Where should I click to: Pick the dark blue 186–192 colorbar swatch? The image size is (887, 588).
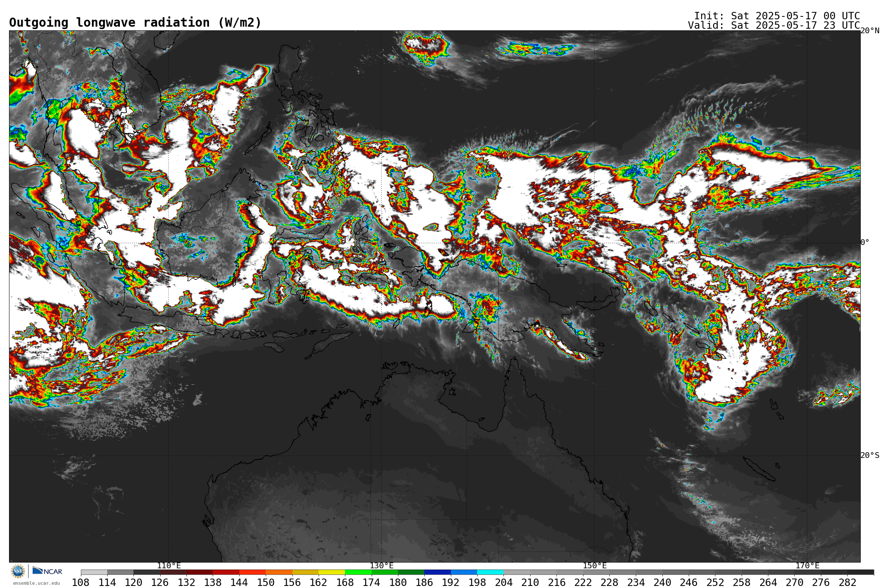437,572
